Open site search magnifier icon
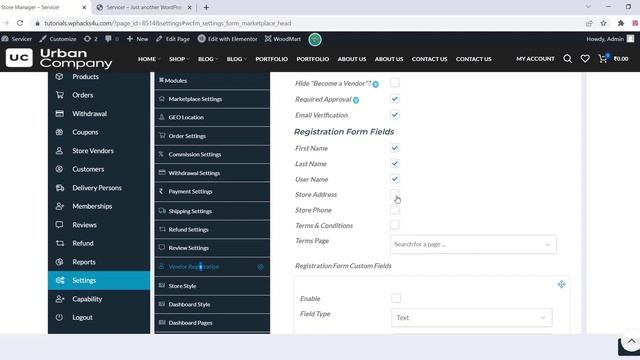Viewport: 640px width, 360px height. click(567, 59)
